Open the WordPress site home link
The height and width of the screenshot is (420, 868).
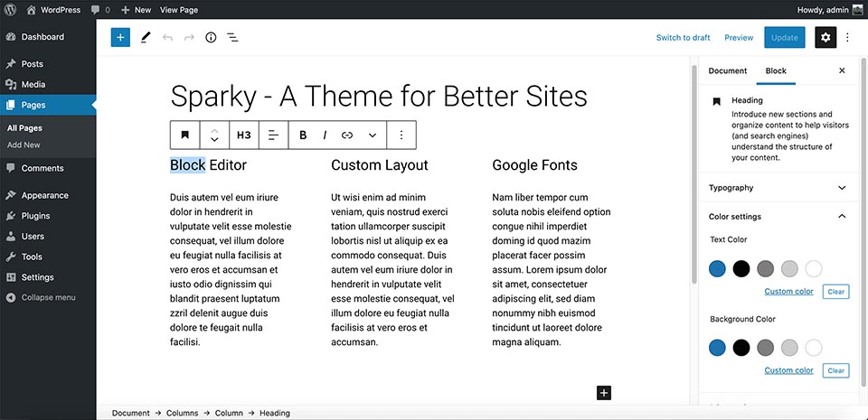(53, 9)
